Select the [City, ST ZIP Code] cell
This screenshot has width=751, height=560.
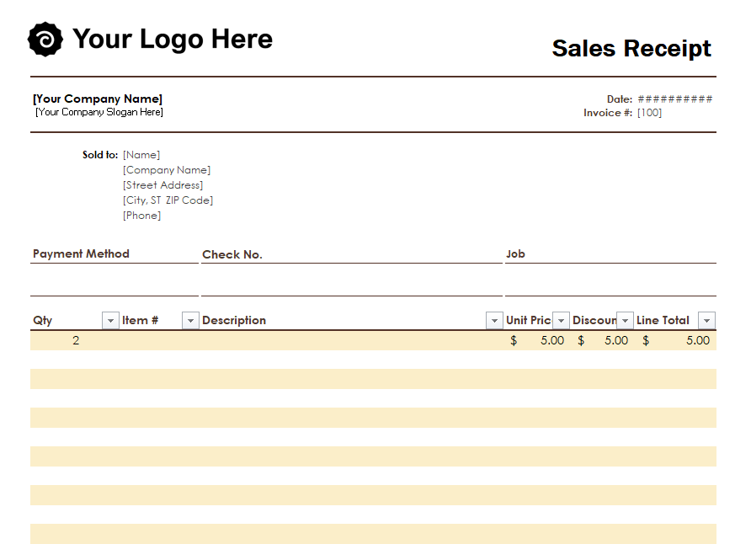coord(168,200)
